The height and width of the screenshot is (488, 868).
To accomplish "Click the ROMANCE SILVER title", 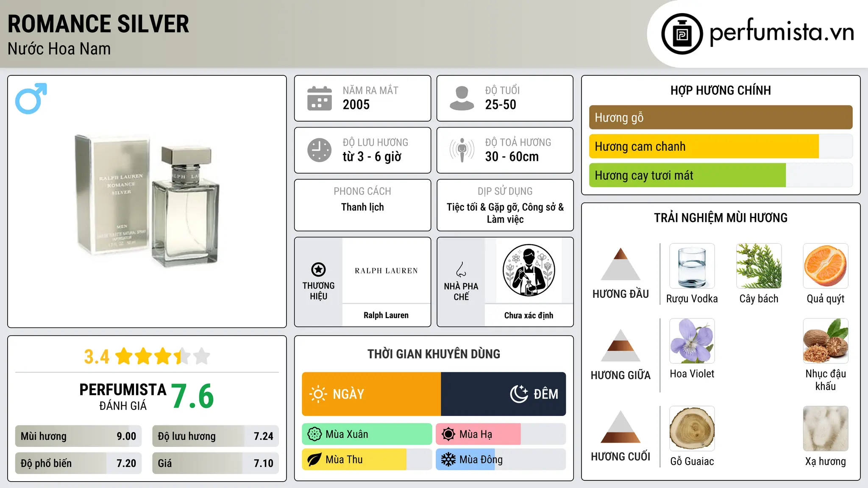I will pyautogui.click(x=98, y=24).
